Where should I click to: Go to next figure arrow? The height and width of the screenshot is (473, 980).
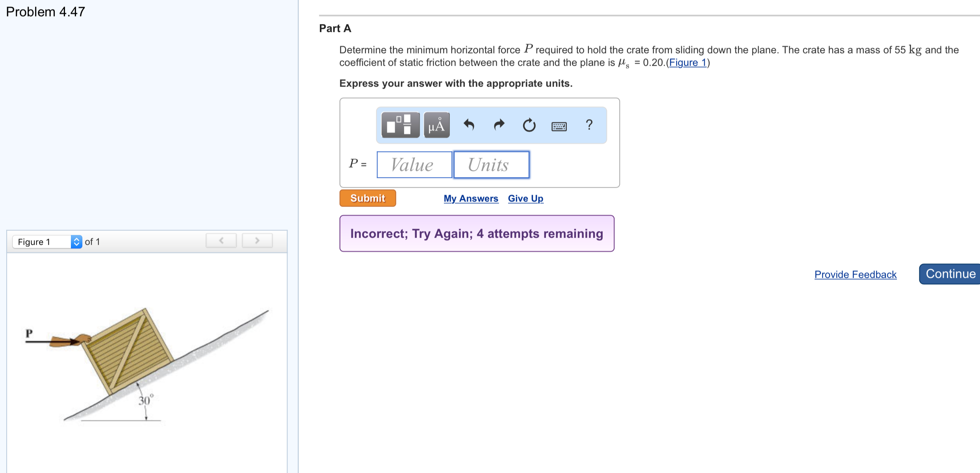[257, 240]
